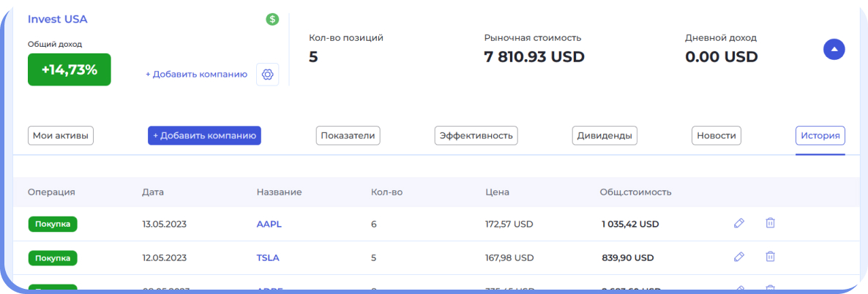Switch to the Мои активы tab
Viewport: 868px width, 294px height.
pyautogui.click(x=62, y=135)
